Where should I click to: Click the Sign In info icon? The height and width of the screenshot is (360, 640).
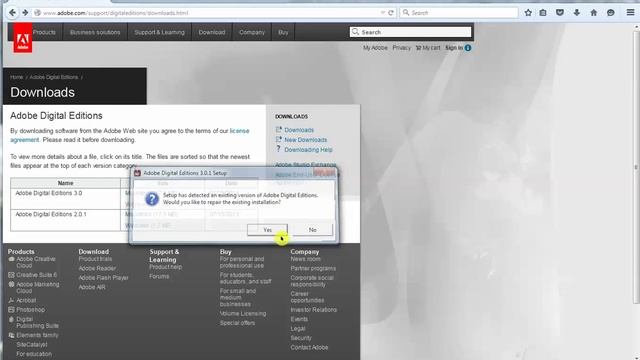[468, 48]
